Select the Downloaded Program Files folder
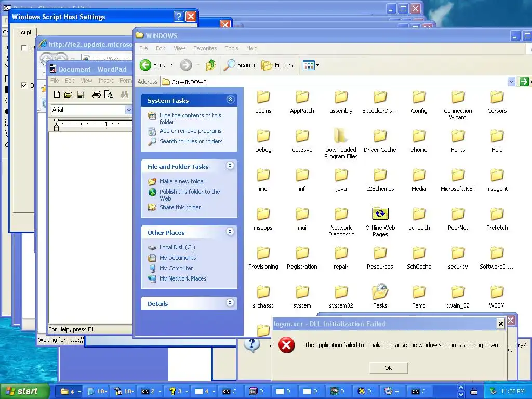 (x=341, y=136)
